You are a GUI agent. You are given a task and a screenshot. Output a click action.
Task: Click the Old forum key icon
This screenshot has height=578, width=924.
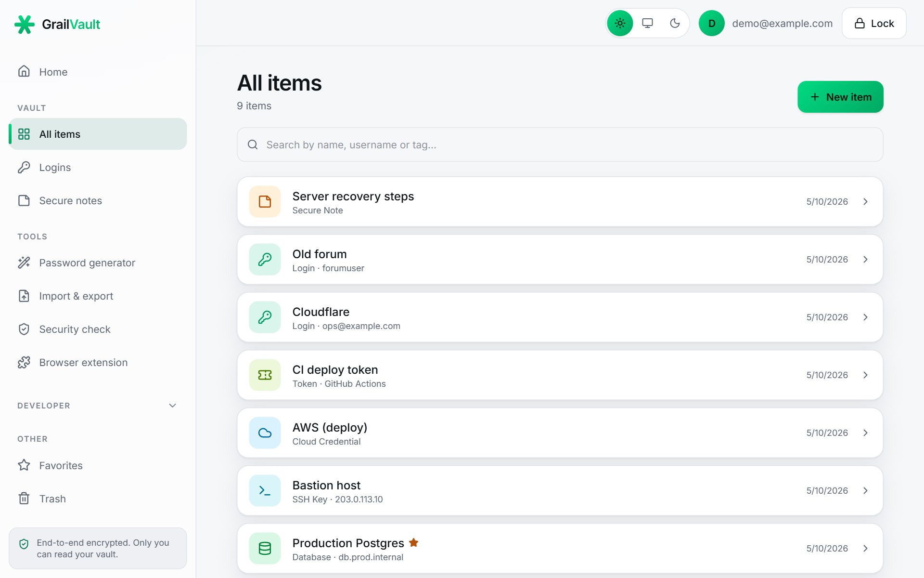click(x=265, y=259)
